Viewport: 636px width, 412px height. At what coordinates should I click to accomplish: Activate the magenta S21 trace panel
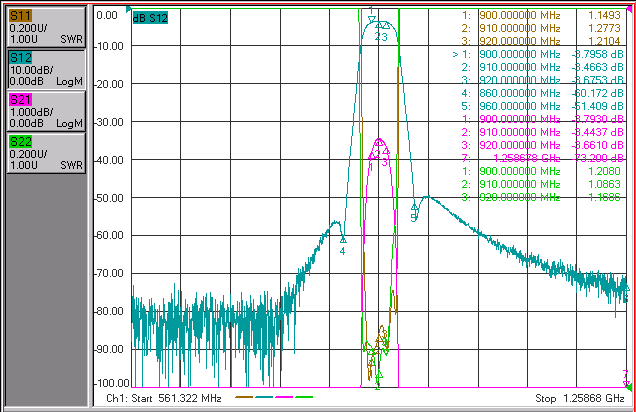click(x=46, y=111)
